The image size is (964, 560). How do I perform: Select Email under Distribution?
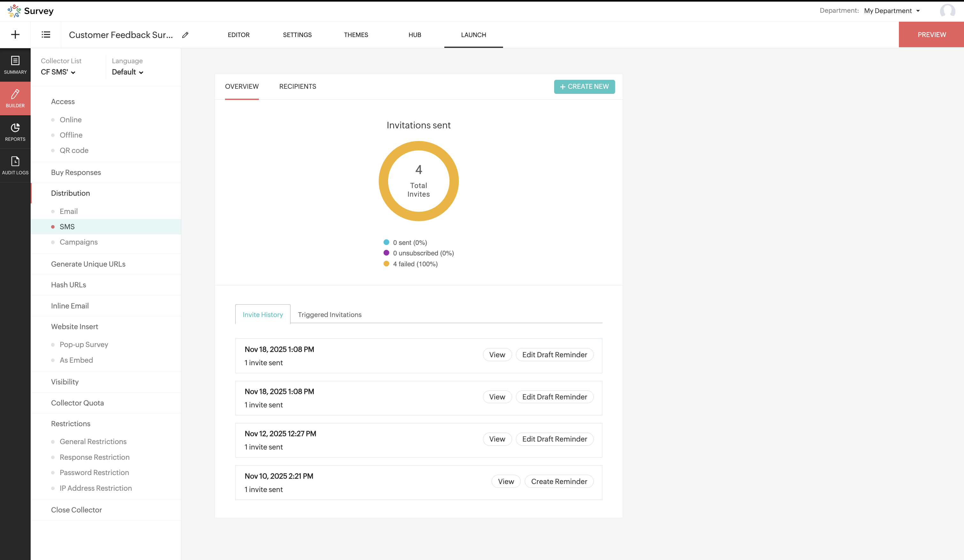coord(69,211)
